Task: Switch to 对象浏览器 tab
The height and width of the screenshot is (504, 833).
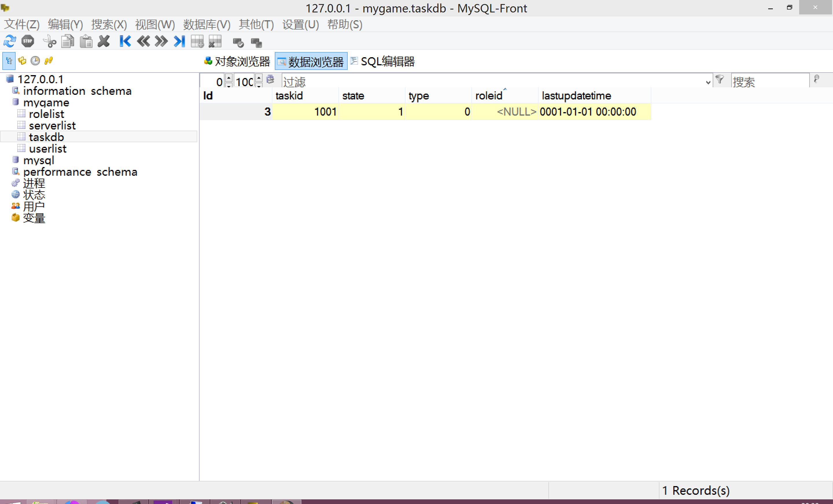Action: tap(237, 62)
